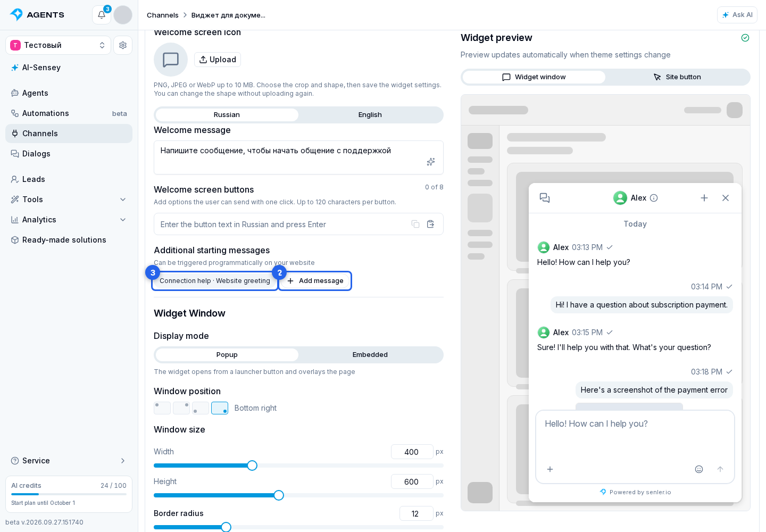The height and width of the screenshot is (532, 766).
Task: Click the welcome screen icon preview
Action: pos(171,60)
